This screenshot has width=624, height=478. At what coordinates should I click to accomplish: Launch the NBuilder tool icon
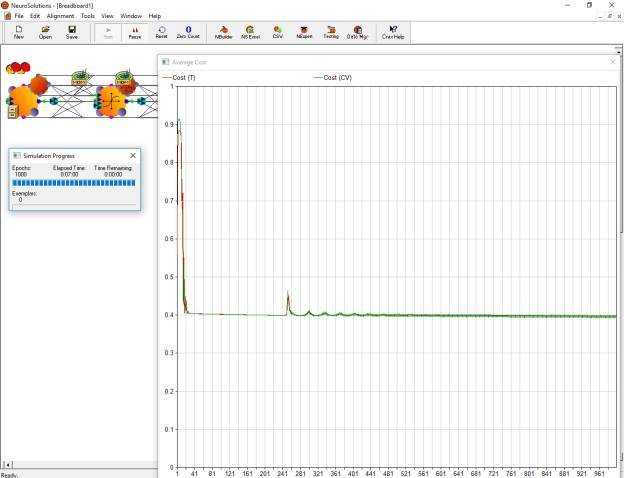tap(224, 32)
